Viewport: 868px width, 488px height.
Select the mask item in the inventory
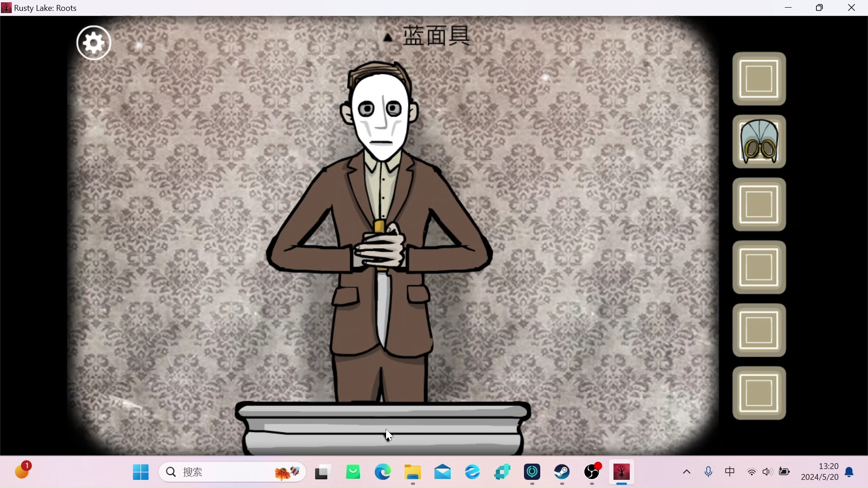pos(759,142)
